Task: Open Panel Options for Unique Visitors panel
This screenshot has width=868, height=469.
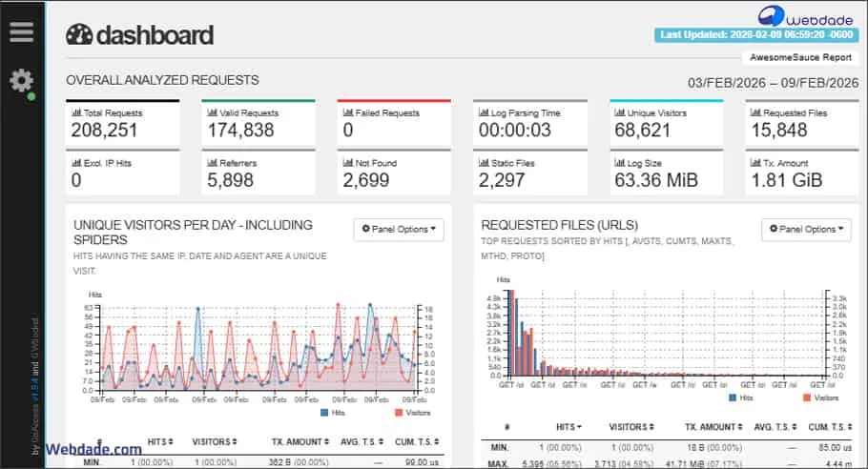Action: 399,229
